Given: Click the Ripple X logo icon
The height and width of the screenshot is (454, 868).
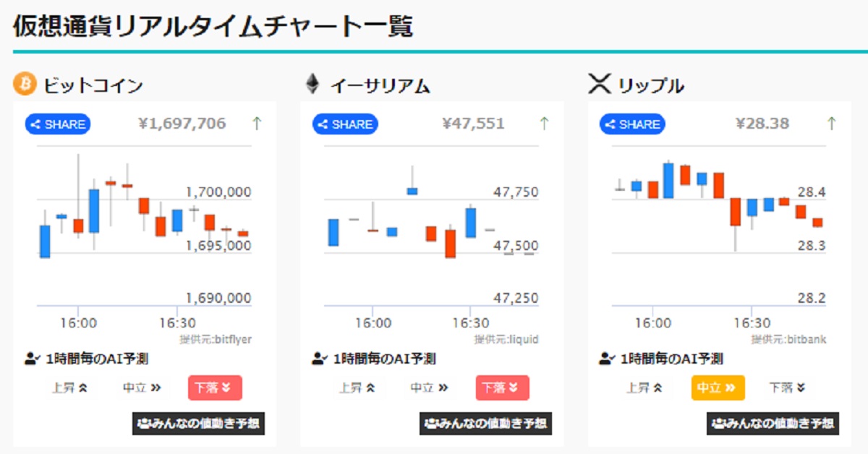Looking at the screenshot, I should [599, 85].
